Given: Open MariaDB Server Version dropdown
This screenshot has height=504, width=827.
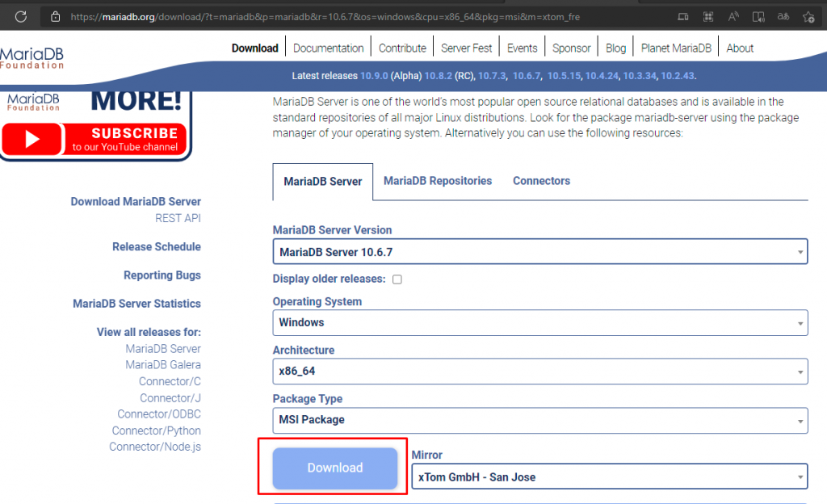Looking at the screenshot, I should pyautogui.click(x=539, y=252).
